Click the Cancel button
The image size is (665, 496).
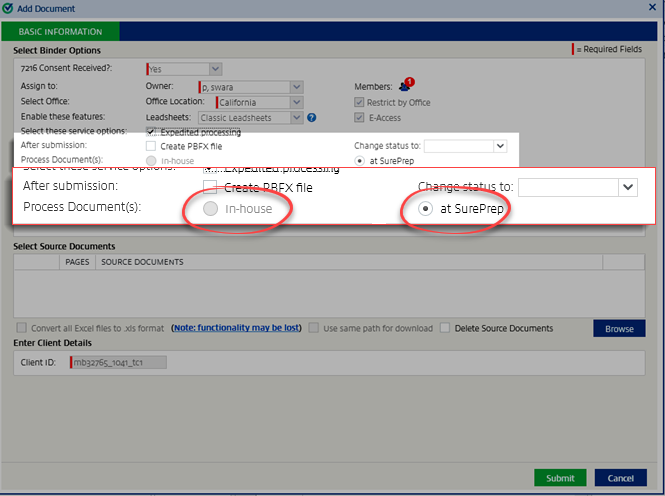click(620, 477)
